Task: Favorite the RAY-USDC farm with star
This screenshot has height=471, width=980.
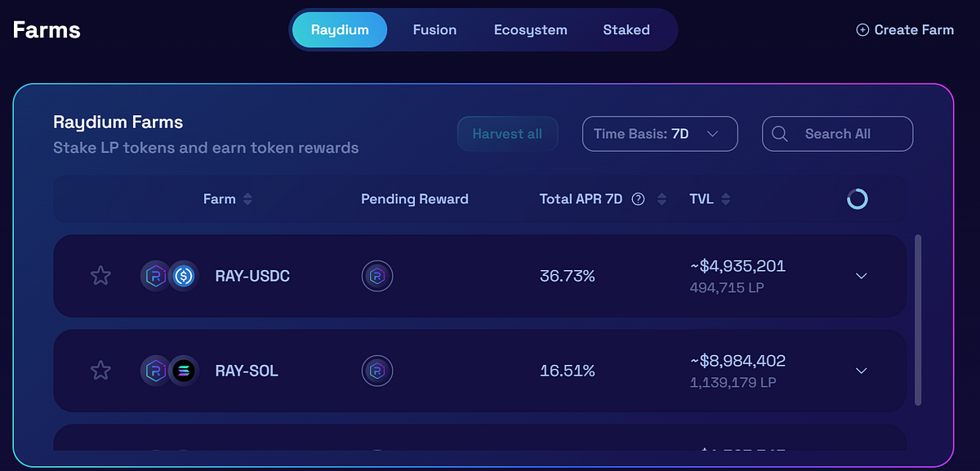Action: pyautogui.click(x=100, y=276)
